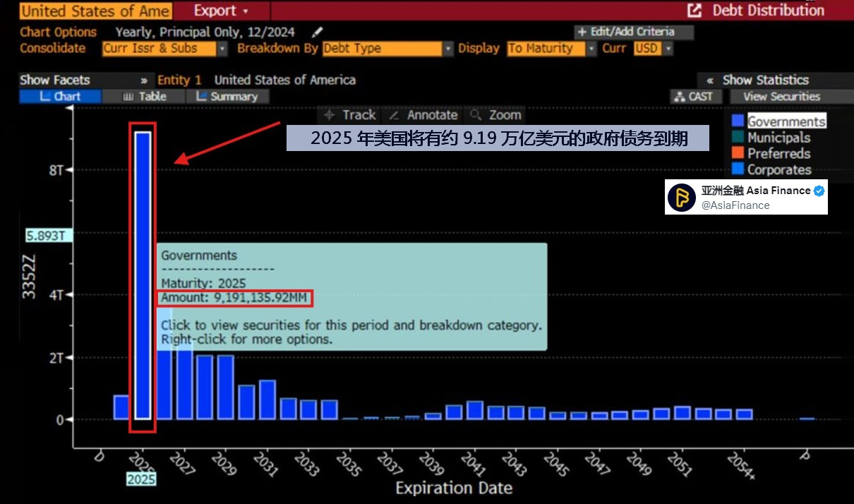
Task: Click the 8T y-axis label
Action: pos(56,170)
